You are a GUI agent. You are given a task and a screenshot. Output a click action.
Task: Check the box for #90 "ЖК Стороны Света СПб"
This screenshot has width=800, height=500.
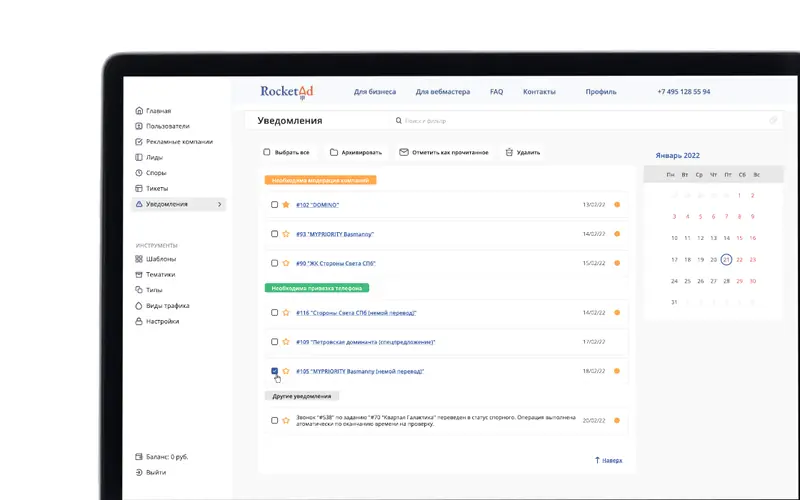274,263
